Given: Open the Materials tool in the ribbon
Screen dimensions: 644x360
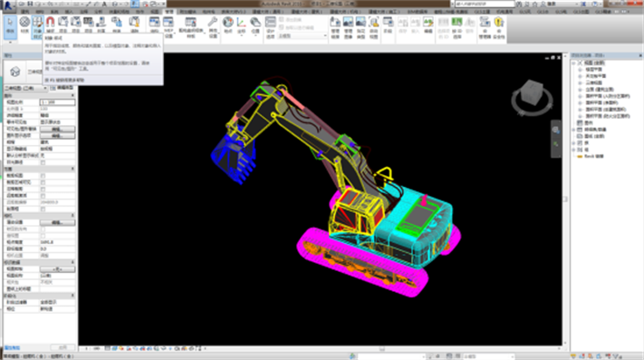Looking at the screenshot, I should 24,24.
